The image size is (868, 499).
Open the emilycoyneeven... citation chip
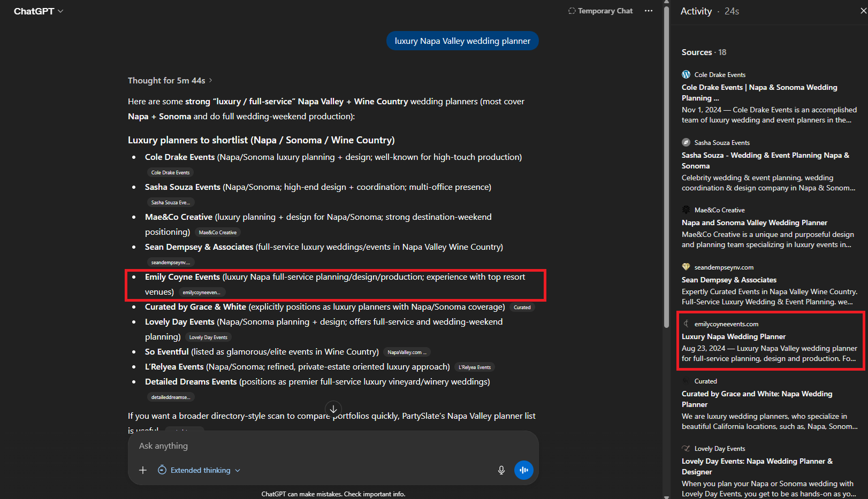[x=201, y=292]
